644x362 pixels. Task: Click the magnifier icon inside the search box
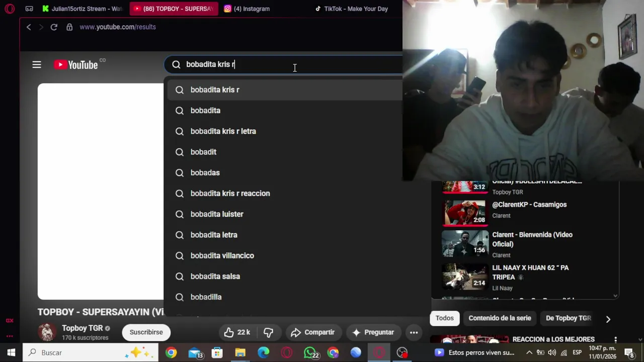coord(176,64)
